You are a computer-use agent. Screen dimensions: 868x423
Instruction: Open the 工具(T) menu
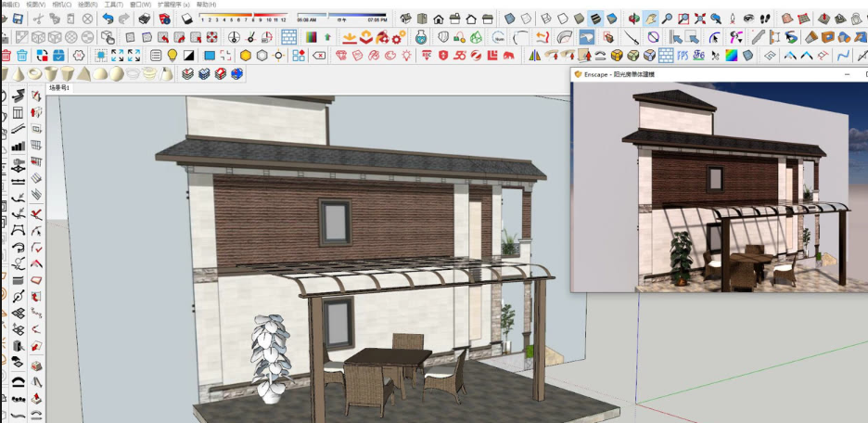(x=113, y=4)
